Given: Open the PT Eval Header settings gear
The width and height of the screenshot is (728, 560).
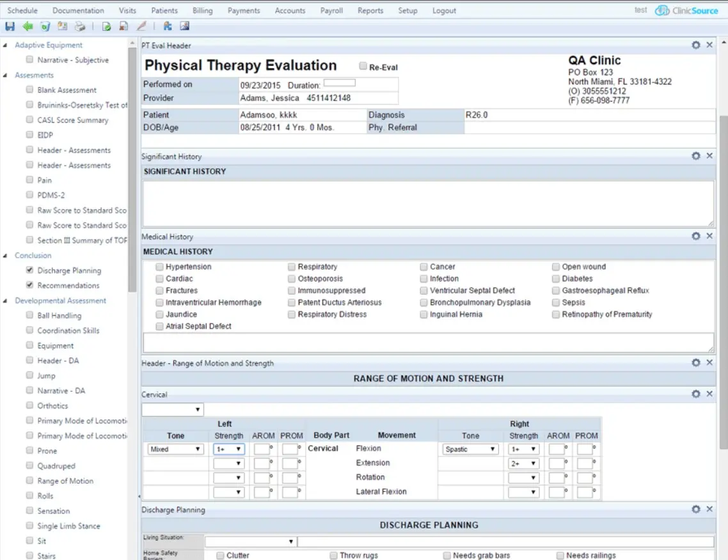Looking at the screenshot, I should (696, 45).
